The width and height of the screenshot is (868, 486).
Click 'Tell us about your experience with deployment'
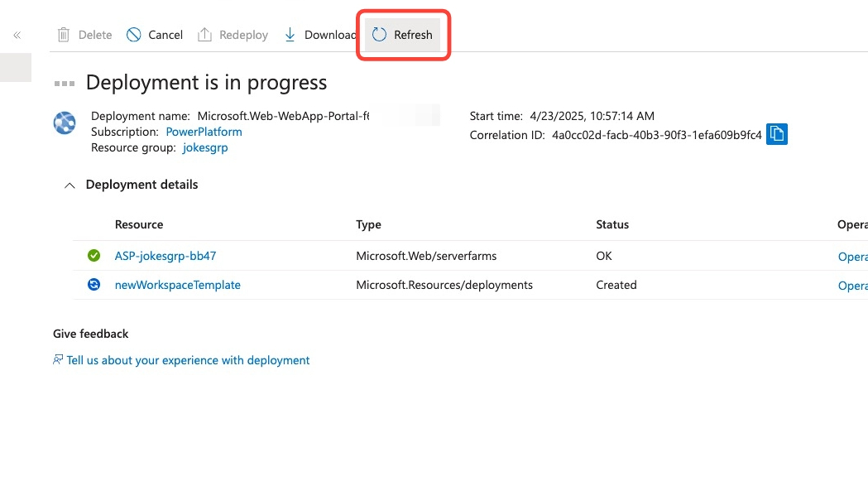188,360
